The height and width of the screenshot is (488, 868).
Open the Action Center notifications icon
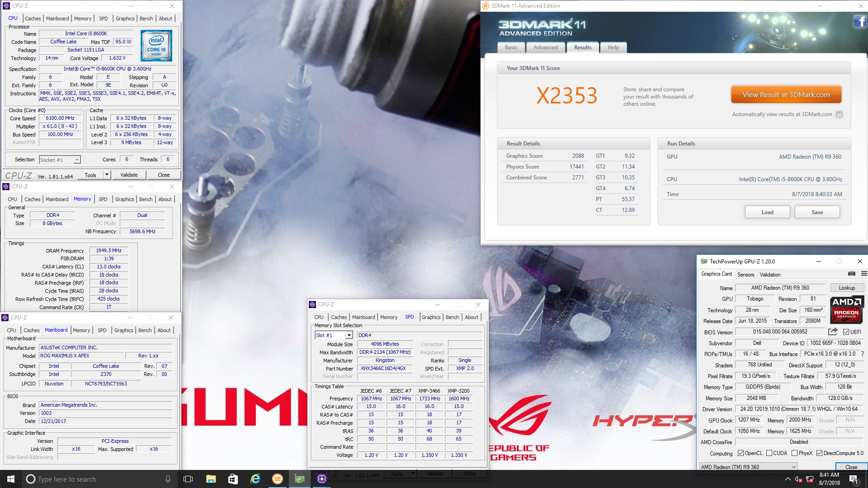pyautogui.click(x=854, y=479)
